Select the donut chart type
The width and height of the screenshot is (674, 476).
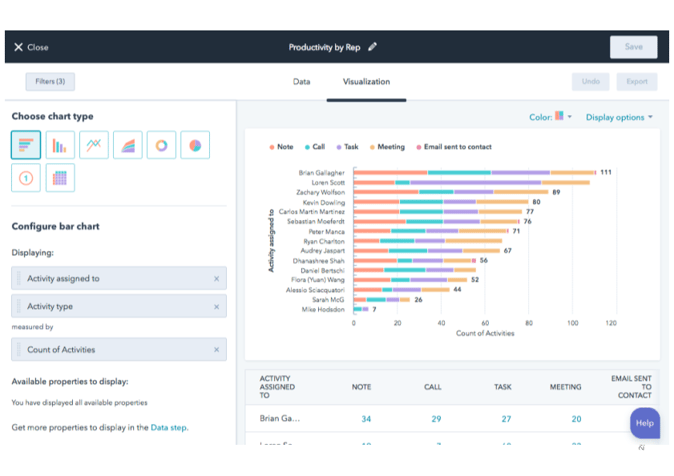pyautogui.click(x=161, y=145)
